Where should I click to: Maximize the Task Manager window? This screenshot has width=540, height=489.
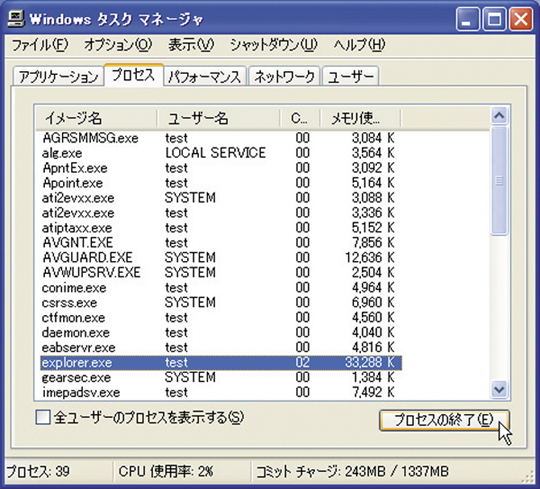point(494,20)
